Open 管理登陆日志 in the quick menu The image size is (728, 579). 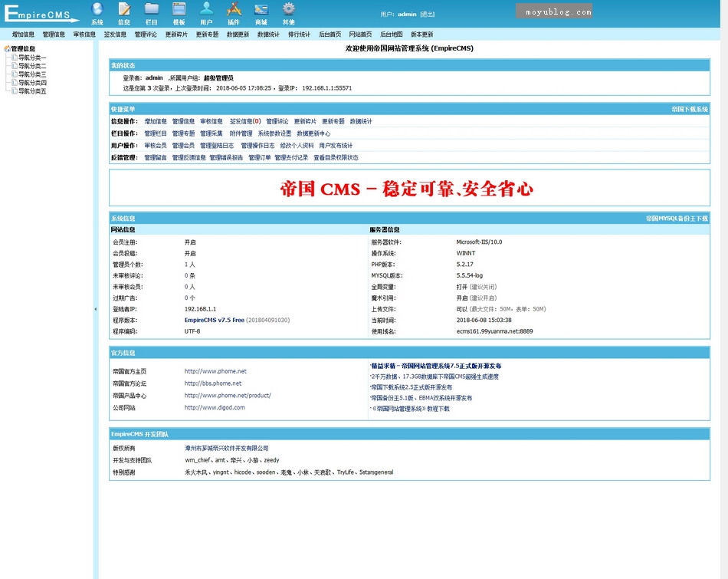[217, 146]
